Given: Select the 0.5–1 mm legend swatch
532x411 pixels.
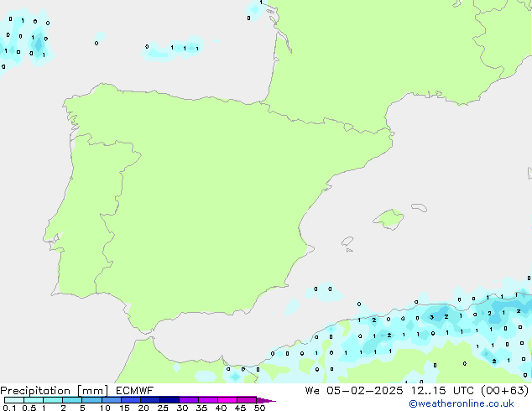Looking at the screenshot, I should [x=34, y=400].
